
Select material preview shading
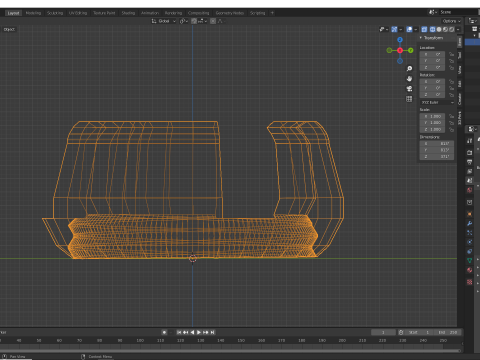click(445, 30)
